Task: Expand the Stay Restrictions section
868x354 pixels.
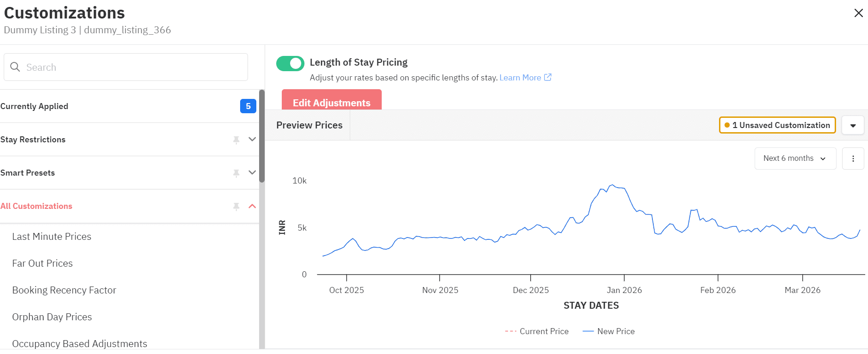Action: 252,139
